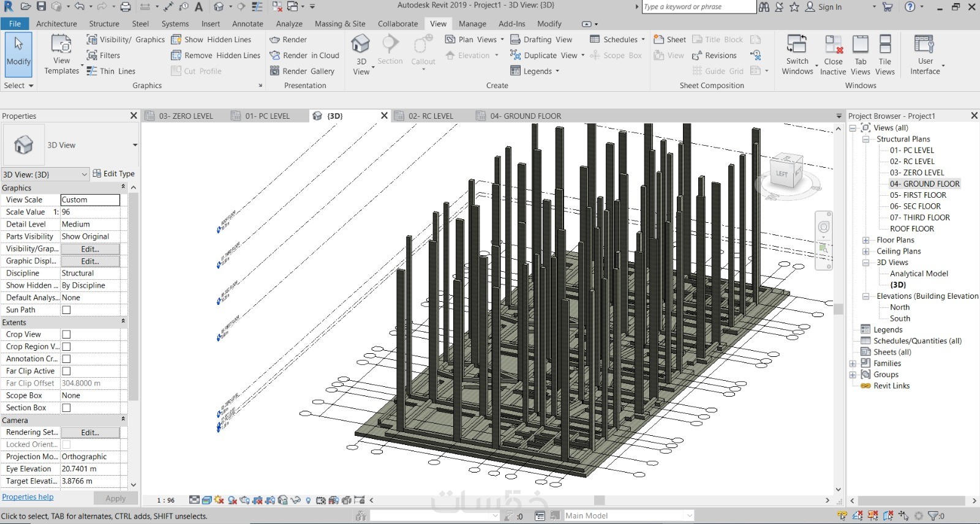Click the Schedules tool icon
This screenshot has height=524, width=980.
[x=595, y=39]
